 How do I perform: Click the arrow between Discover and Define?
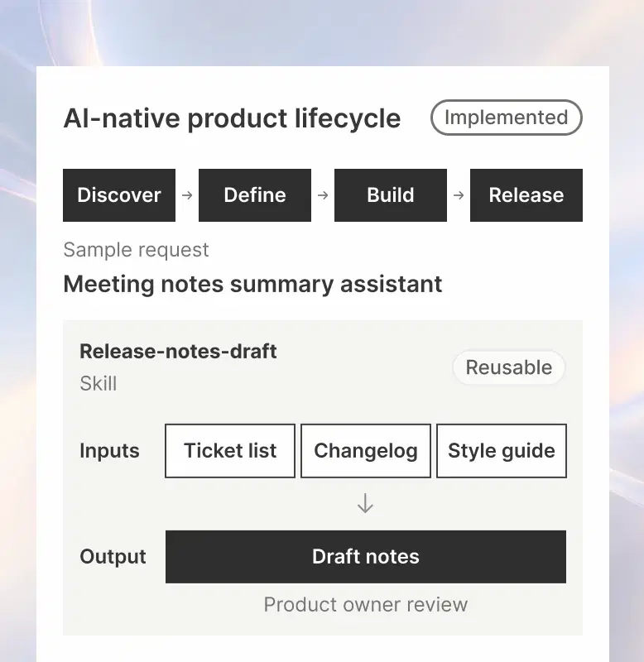(x=187, y=195)
